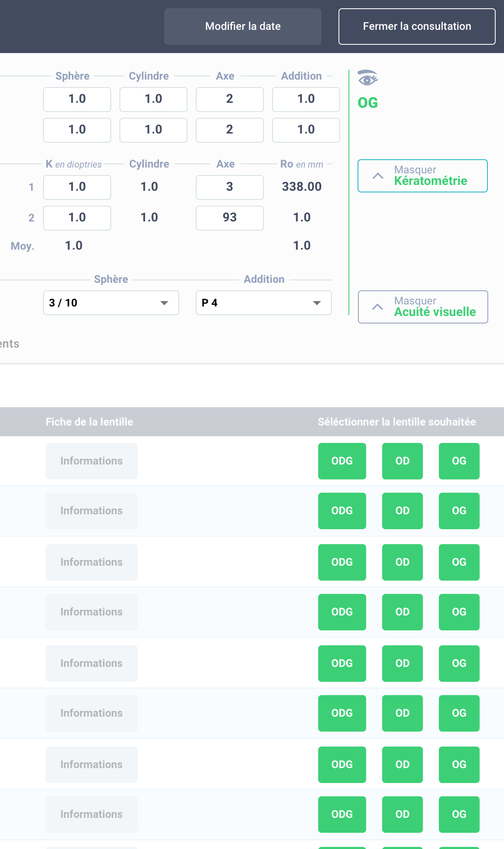504x849 pixels.
Task: Select OG for the eighth lens row
Action: coord(459,815)
